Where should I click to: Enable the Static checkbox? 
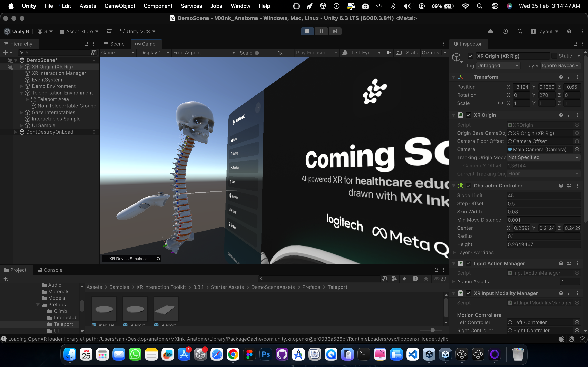tap(554, 56)
